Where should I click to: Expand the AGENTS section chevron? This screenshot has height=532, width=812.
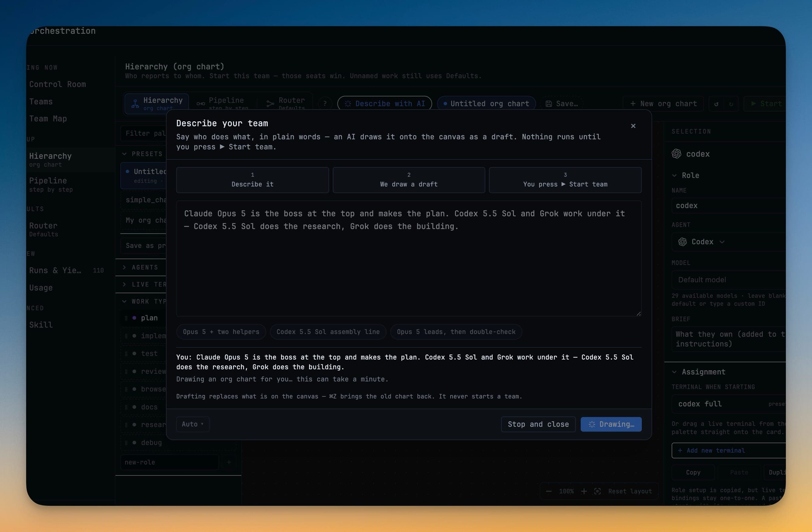pyautogui.click(x=124, y=267)
